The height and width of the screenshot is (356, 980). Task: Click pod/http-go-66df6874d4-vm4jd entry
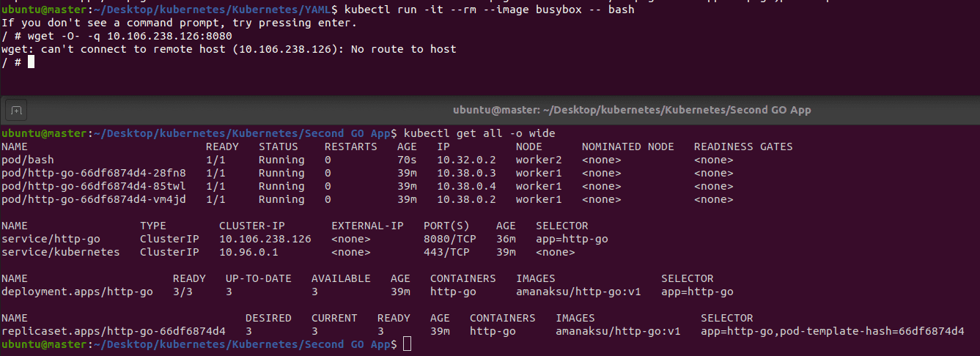click(94, 199)
